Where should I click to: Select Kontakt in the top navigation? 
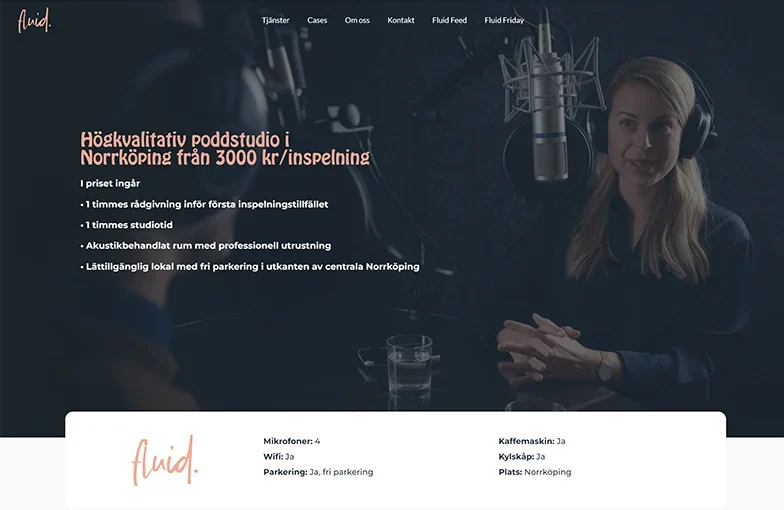tap(400, 20)
